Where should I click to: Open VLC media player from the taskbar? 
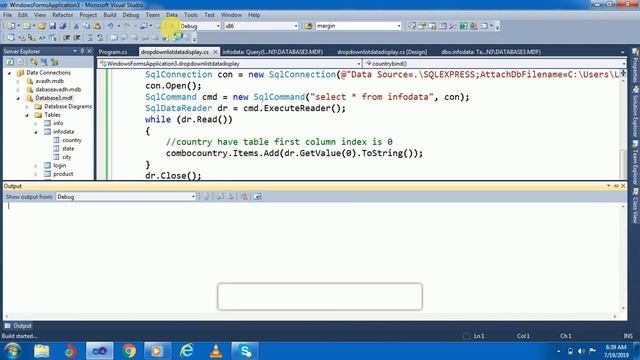coord(216,351)
